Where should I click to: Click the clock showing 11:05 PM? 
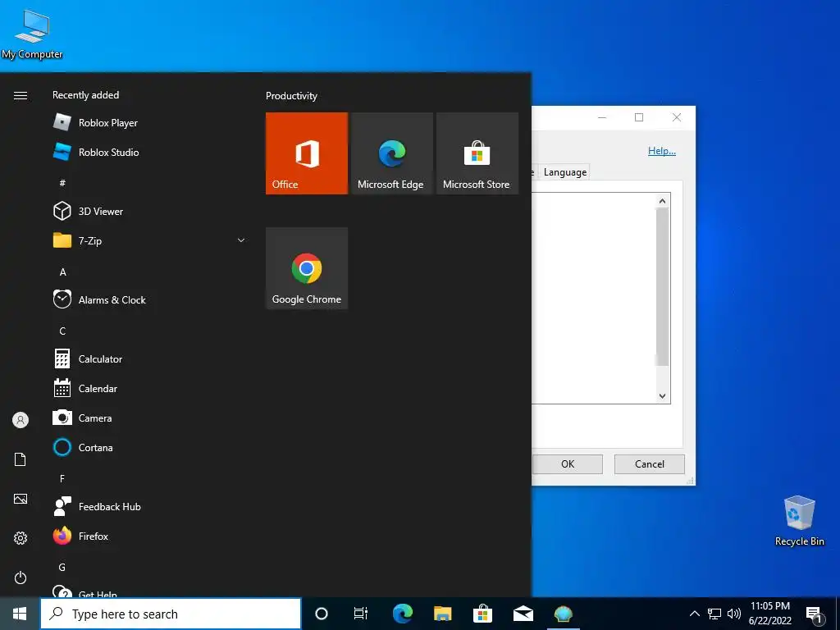tap(769, 614)
